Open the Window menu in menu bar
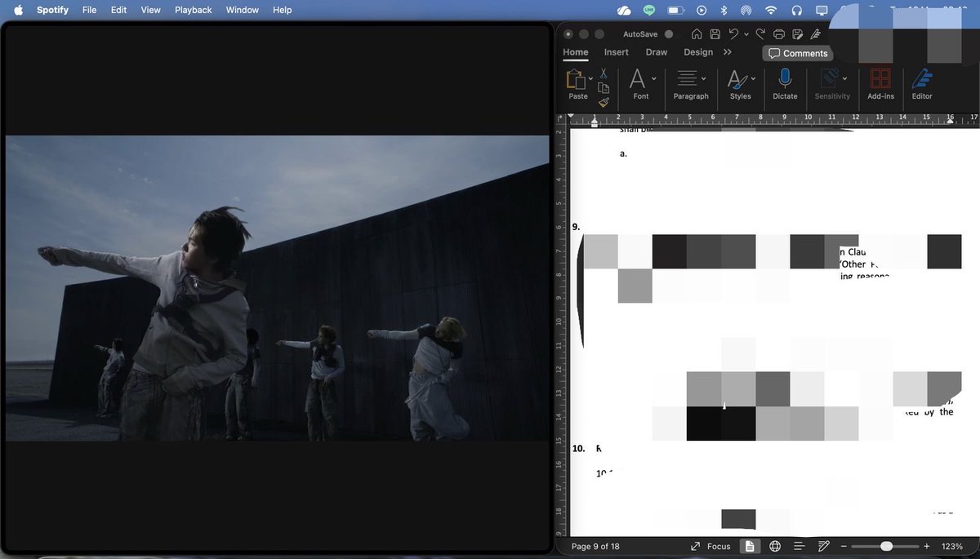Image resolution: width=980 pixels, height=559 pixels. click(242, 10)
